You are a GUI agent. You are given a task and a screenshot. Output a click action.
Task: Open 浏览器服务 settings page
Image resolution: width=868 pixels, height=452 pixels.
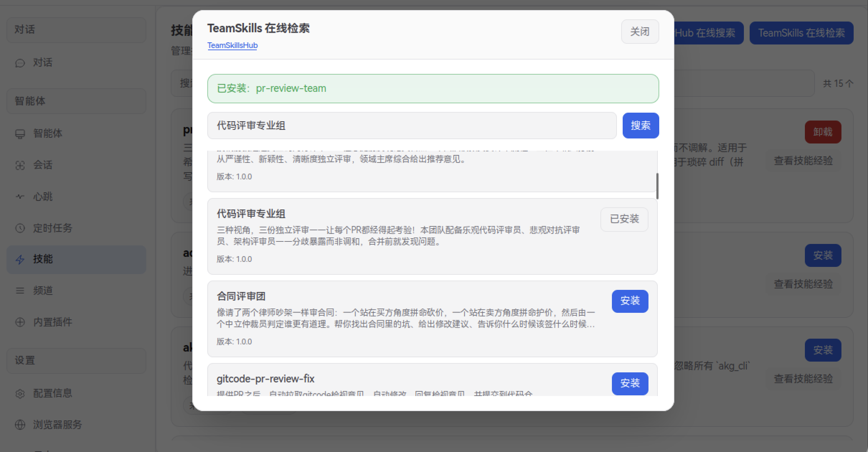pyautogui.click(x=76, y=425)
